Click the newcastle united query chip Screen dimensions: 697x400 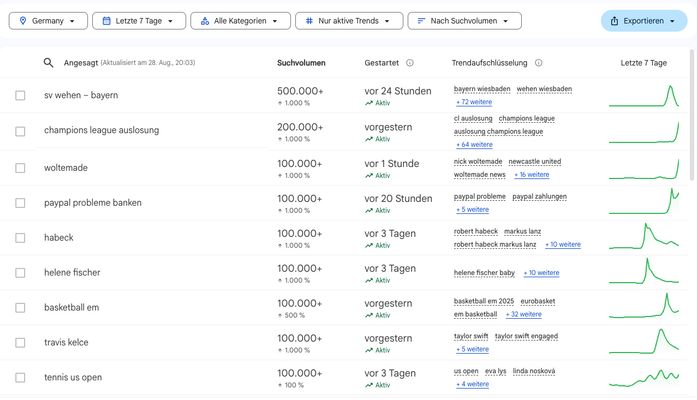[535, 162]
